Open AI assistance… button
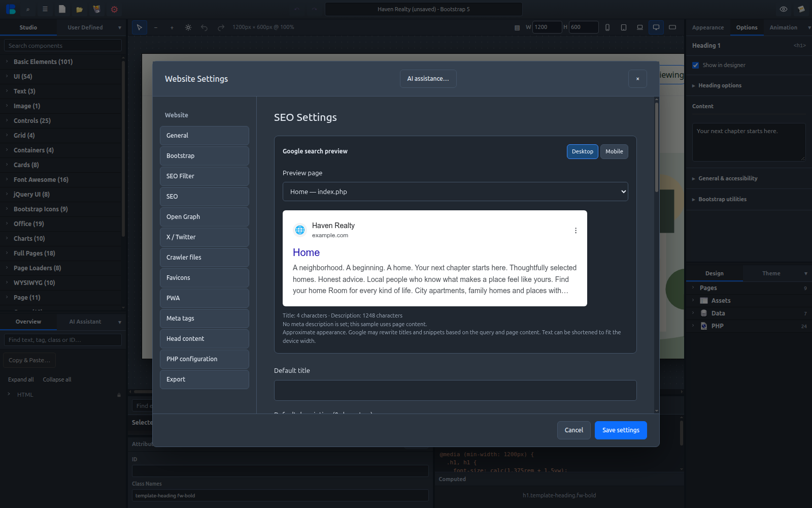Screen dimensions: 812x508 pos(428,79)
